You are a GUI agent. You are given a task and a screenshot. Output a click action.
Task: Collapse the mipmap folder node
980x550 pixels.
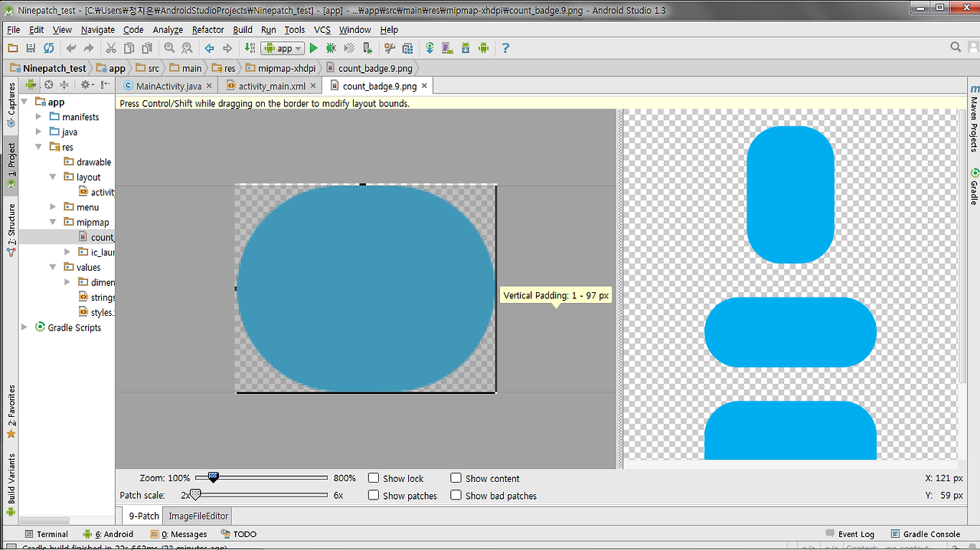tap(53, 222)
